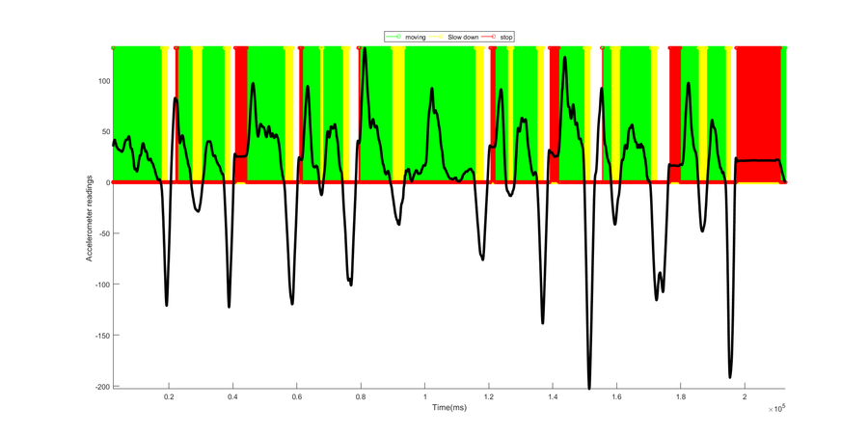Click the x-axis tick label 1.8
This screenshot has height=435, width=868.
tap(680, 396)
